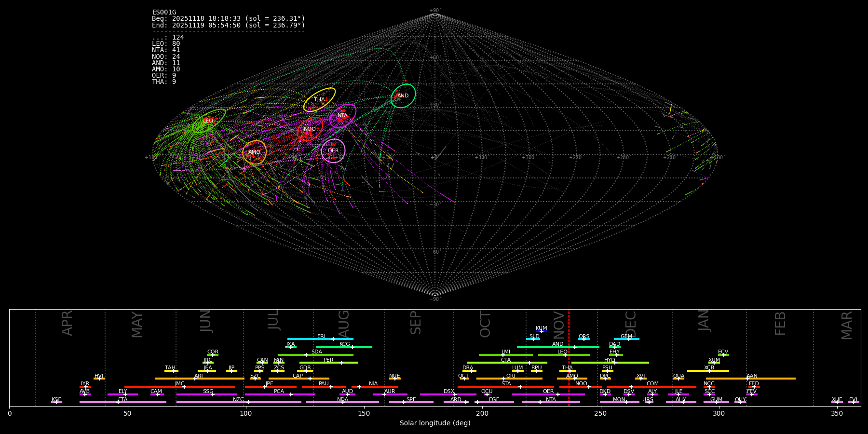The image size is (868, 434).
Task: Select the SSG shower bar in the timeline
Action: 207,394
